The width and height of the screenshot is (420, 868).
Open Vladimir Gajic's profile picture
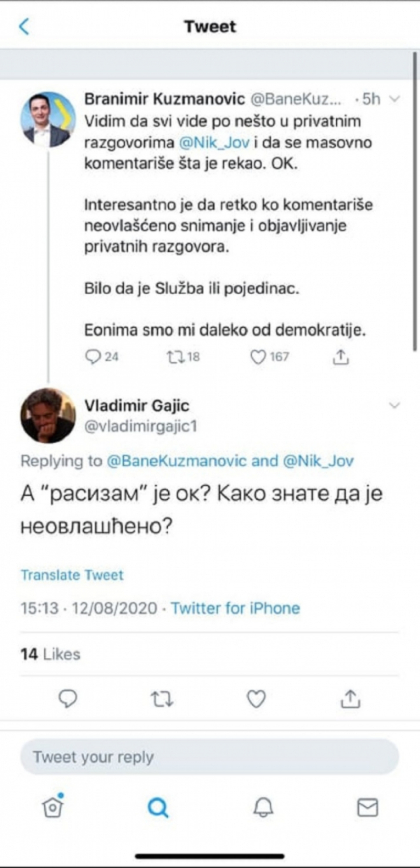click(48, 415)
